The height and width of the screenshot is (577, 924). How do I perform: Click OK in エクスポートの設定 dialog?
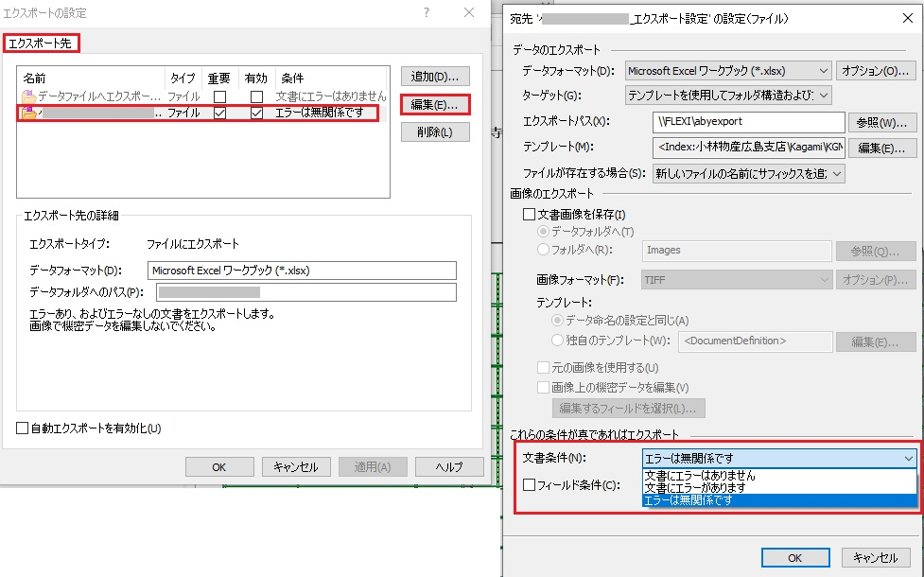tap(219, 466)
